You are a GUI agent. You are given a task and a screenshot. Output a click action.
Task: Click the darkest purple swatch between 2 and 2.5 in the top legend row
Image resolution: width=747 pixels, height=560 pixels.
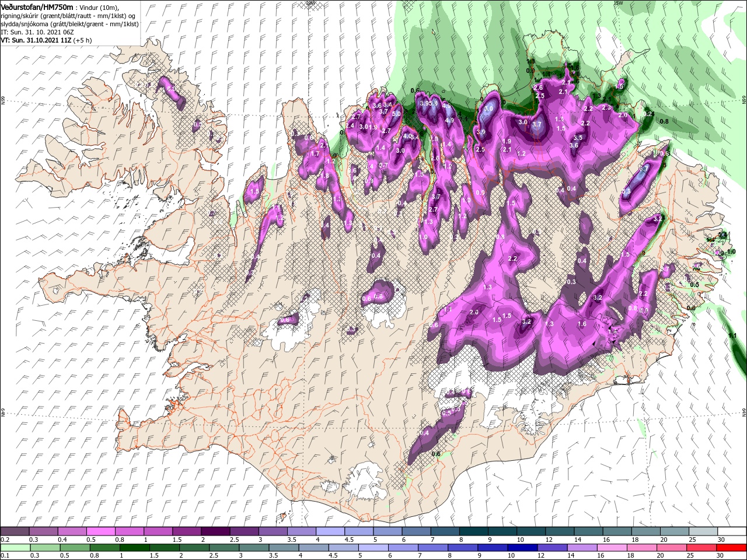coord(215,531)
